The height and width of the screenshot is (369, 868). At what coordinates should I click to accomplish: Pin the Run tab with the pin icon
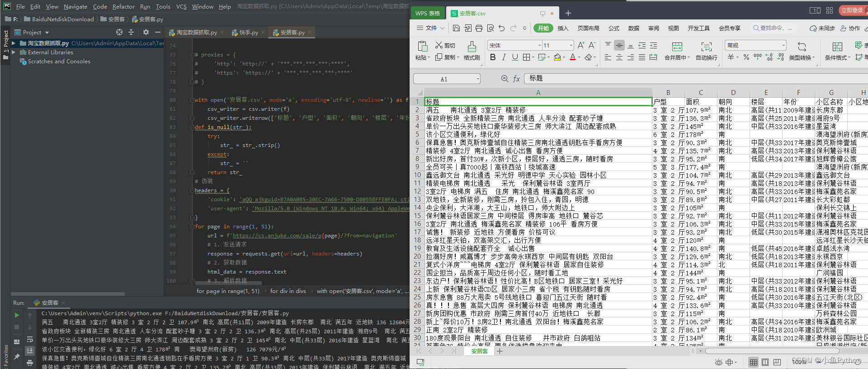click(17, 357)
